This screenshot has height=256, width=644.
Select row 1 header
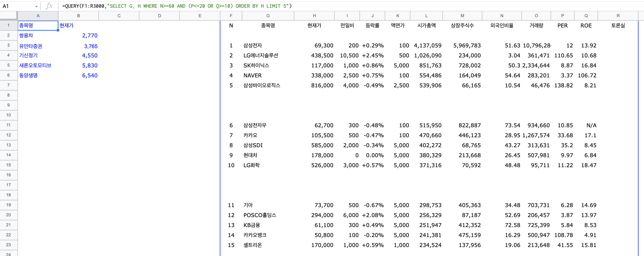(x=8, y=25)
